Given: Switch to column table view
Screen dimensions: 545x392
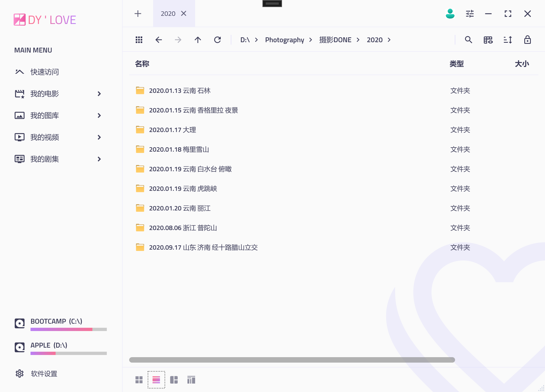Looking at the screenshot, I should tap(191, 380).
